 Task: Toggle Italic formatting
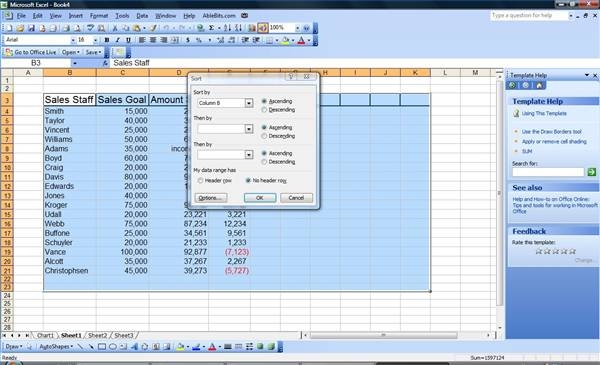pyautogui.click(x=117, y=40)
